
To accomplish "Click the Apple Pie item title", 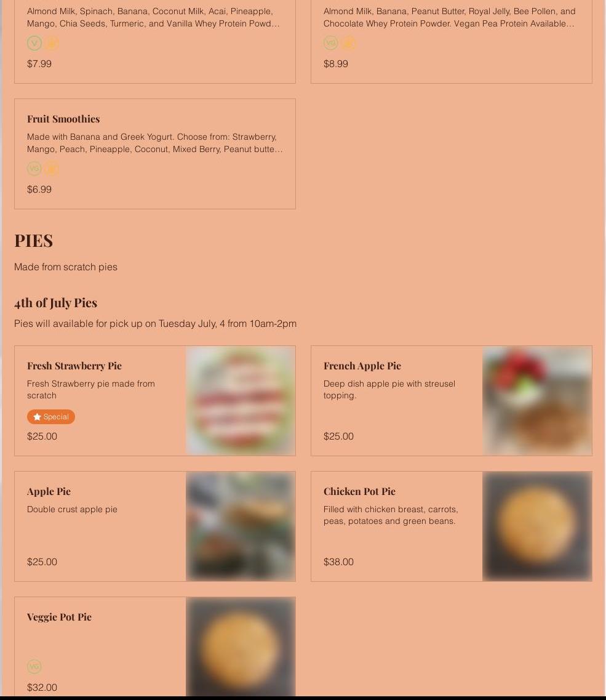I will [49, 491].
